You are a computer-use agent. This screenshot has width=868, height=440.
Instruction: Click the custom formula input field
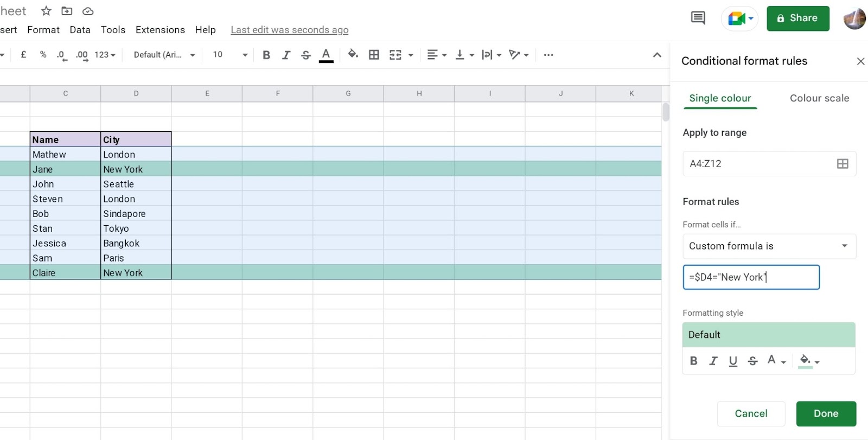(x=751, y=277)
